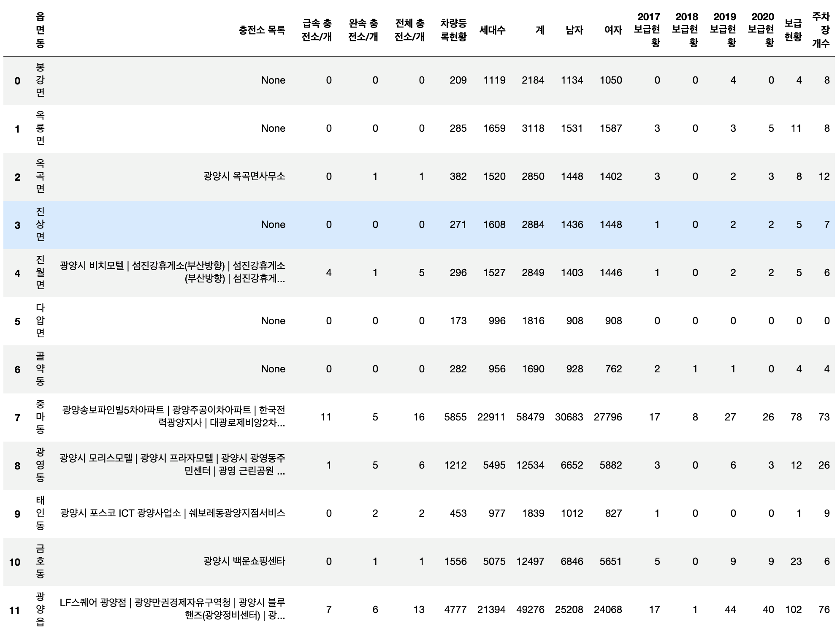
Task: Click the 광양읍 row label
Action: tap(40, 609)
